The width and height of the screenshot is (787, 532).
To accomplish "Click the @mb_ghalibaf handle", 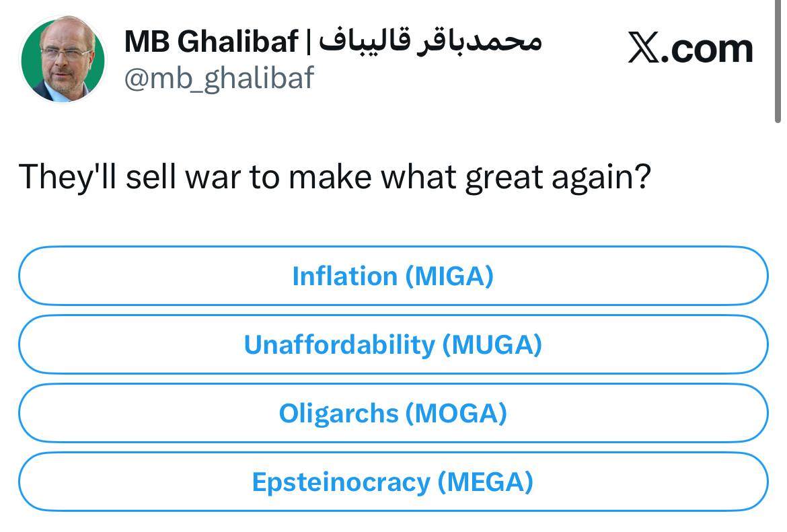I will tap(219, 78).
